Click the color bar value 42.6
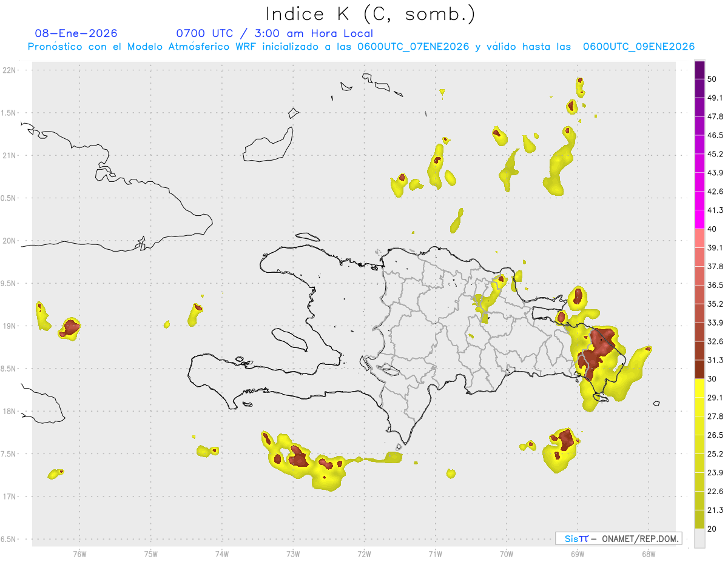The width and height of the screenshot is (728, 562). [715, 192]
